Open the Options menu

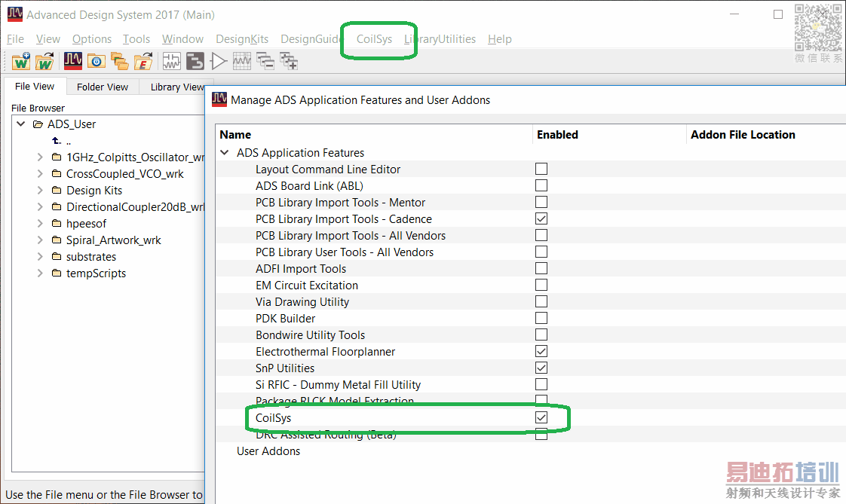92,39
